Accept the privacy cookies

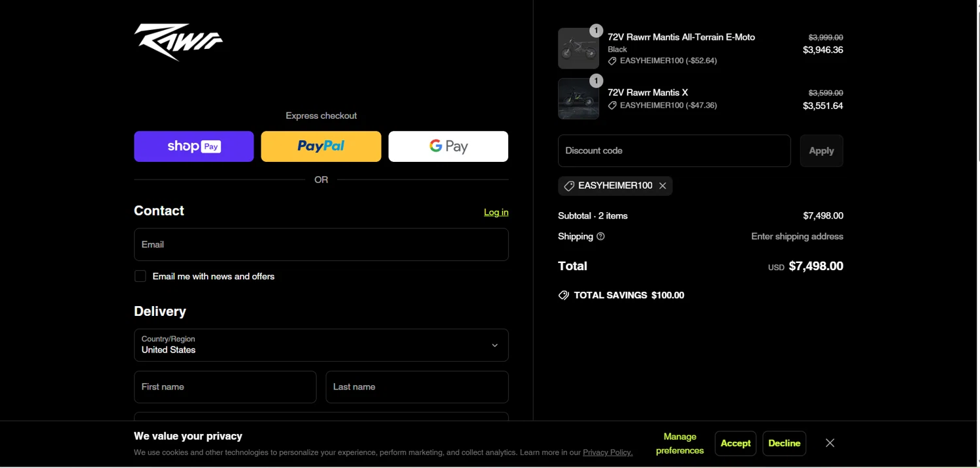pos(736,443)
